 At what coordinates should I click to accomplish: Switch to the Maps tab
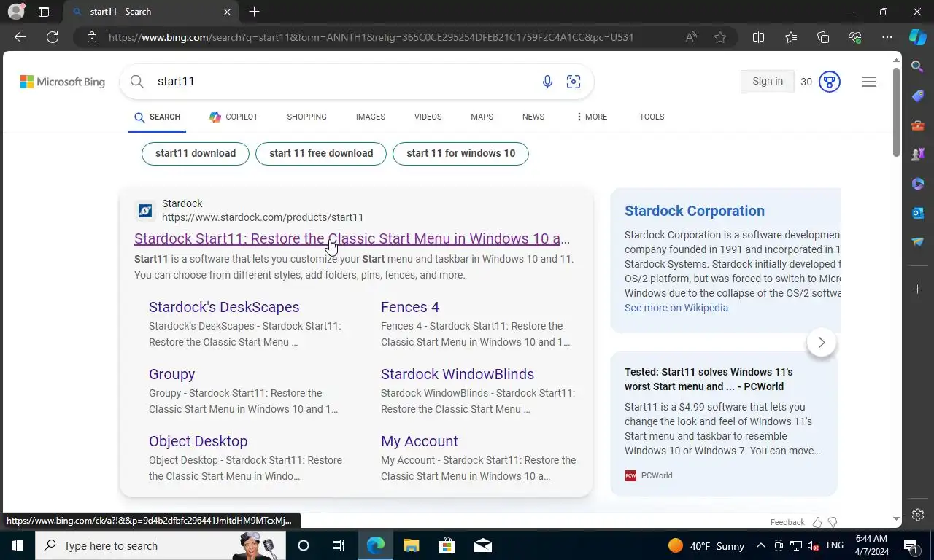(482, 117)
